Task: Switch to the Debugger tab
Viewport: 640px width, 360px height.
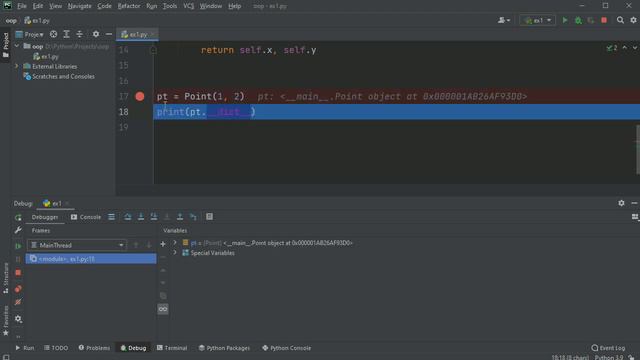Action: (x=45, y=217)
